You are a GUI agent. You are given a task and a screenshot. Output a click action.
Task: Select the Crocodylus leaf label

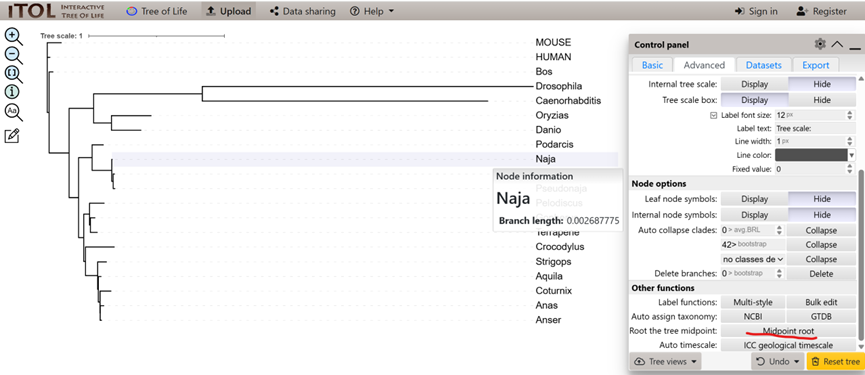click(x=560, y=247)
